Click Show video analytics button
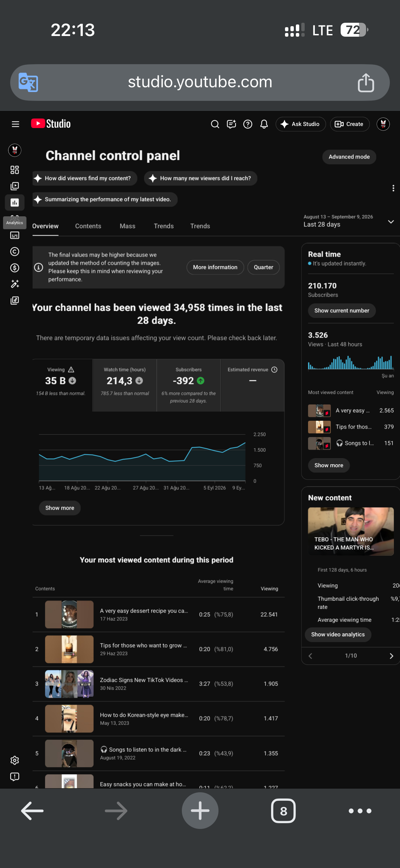Viewport: 400px width, 868px height. [338, 634]
